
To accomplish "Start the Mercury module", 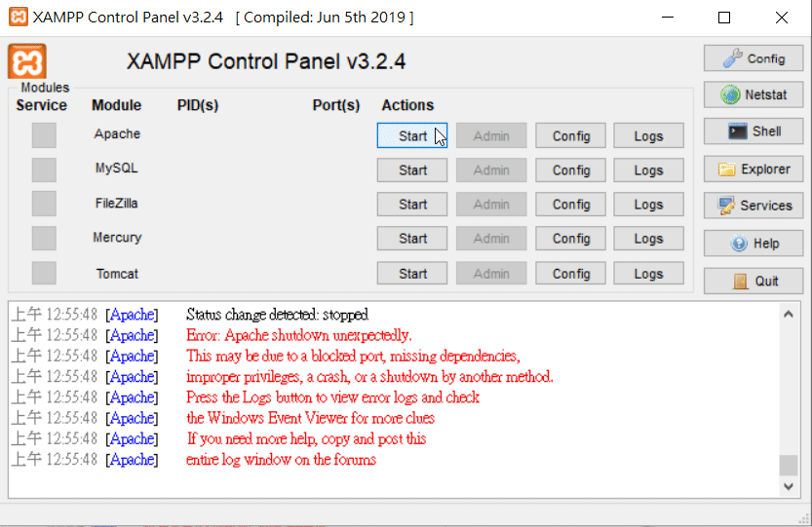I will pyautogui.click(x=412, y=239).
